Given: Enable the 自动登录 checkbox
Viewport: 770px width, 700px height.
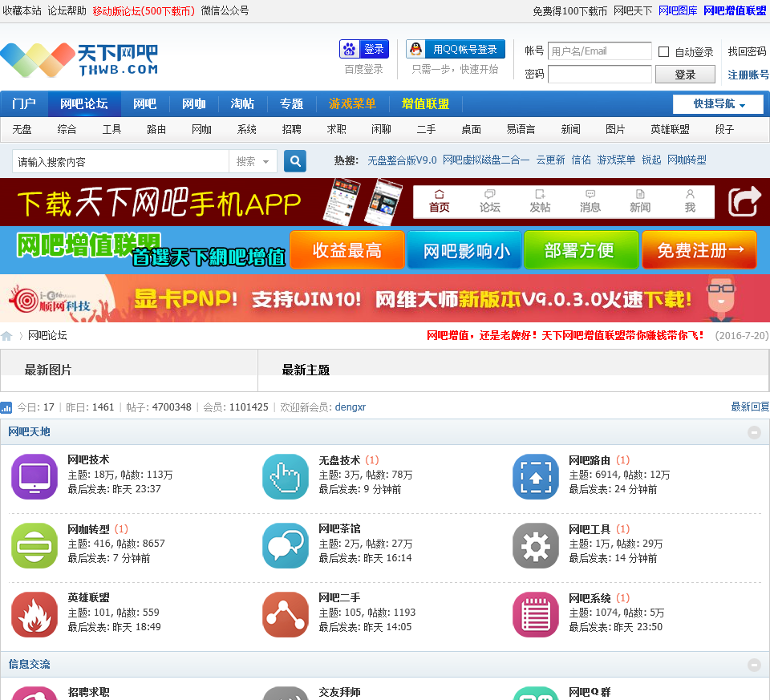Looking at the screenshot, I should (663, 51).
